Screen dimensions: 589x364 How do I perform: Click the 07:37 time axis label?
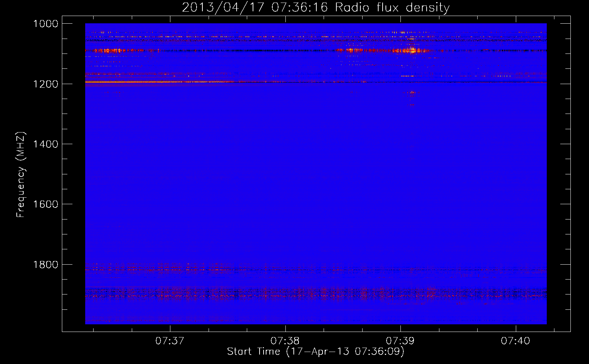click(170, 341)
